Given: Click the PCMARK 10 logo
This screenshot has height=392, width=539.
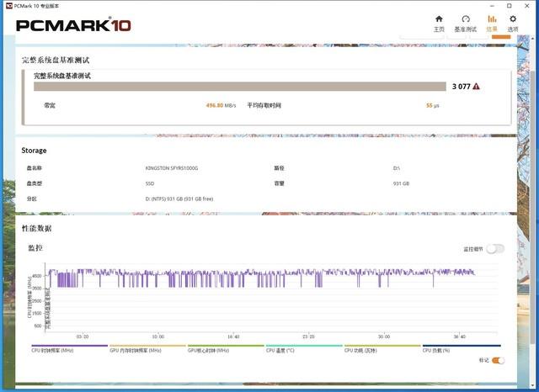Looking at the screenshot, I should [x=73, y=25].
